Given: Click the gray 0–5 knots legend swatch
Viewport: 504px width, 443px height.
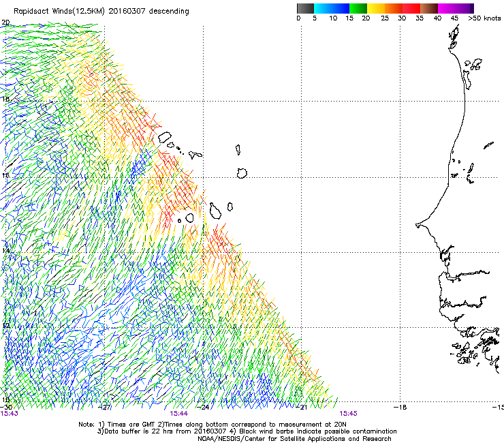Looking at the screenshot, I should click(x=305, y=8).
